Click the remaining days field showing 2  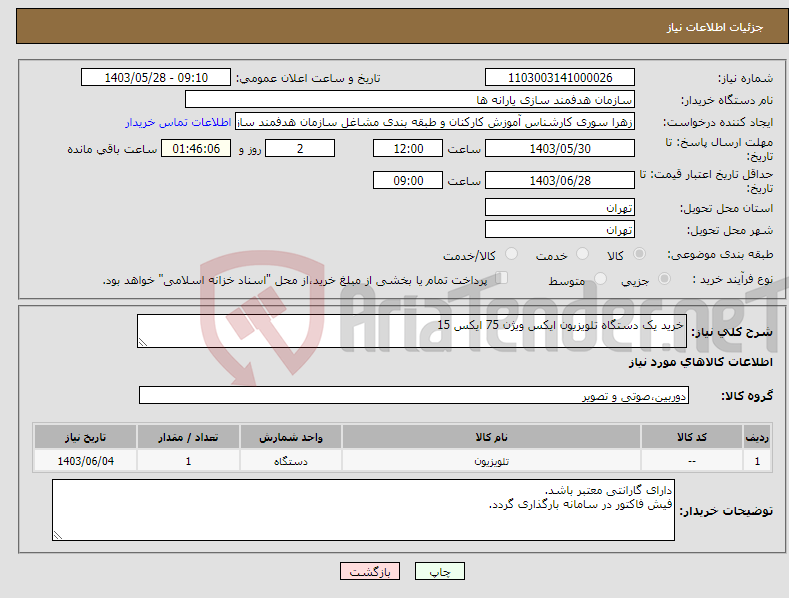point(300,148)
